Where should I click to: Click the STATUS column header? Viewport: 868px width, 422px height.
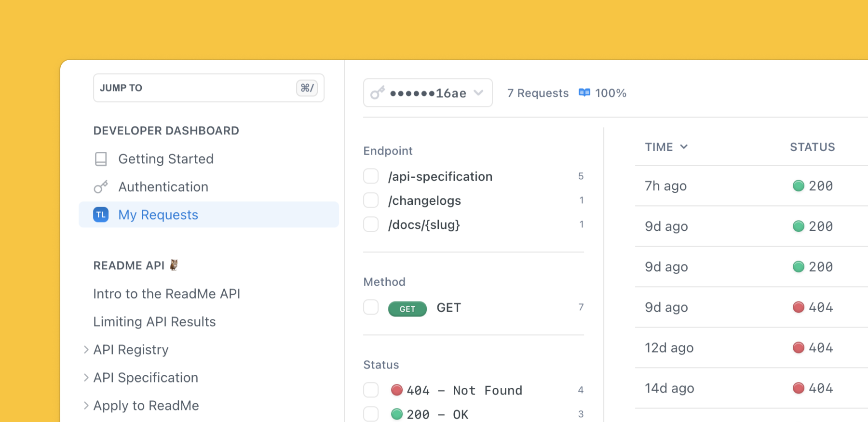[813, 147]
